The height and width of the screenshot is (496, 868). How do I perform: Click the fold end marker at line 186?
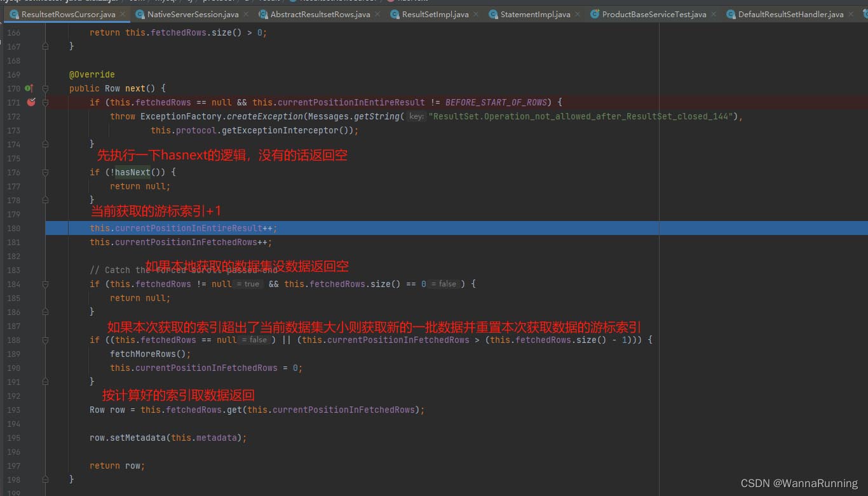[45, 312]
